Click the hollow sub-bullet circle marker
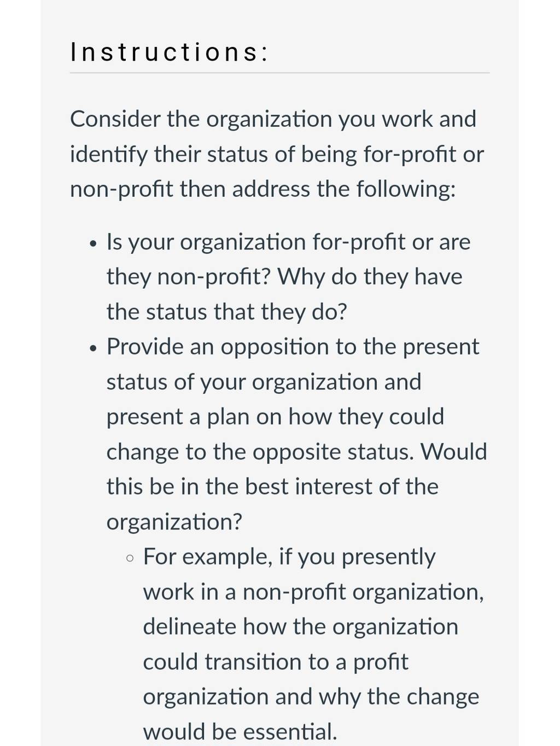The height and width of the screenshot is (746, 560). coord(130,558)
